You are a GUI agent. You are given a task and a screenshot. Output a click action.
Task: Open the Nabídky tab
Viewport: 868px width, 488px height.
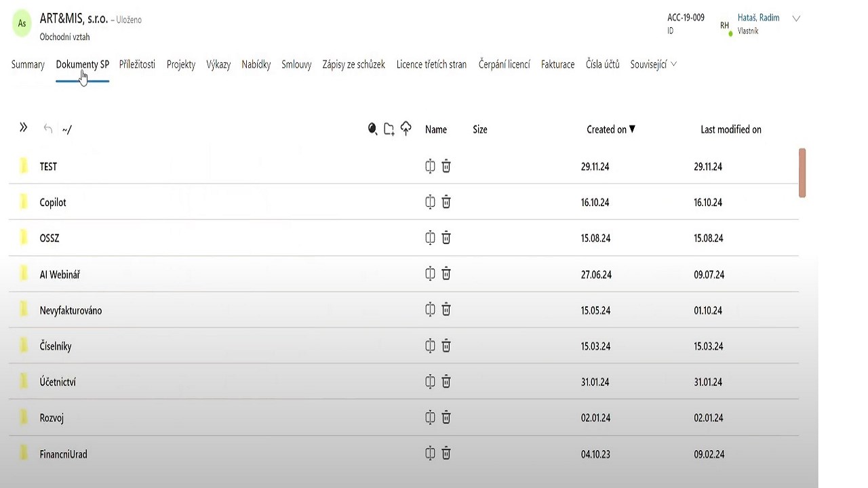click(x=256, y=64)
